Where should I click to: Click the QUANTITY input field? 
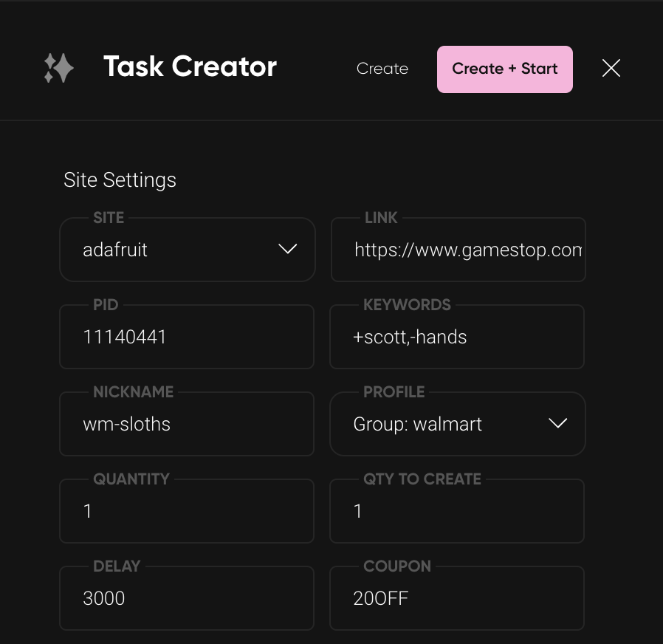tap(187, 510)
